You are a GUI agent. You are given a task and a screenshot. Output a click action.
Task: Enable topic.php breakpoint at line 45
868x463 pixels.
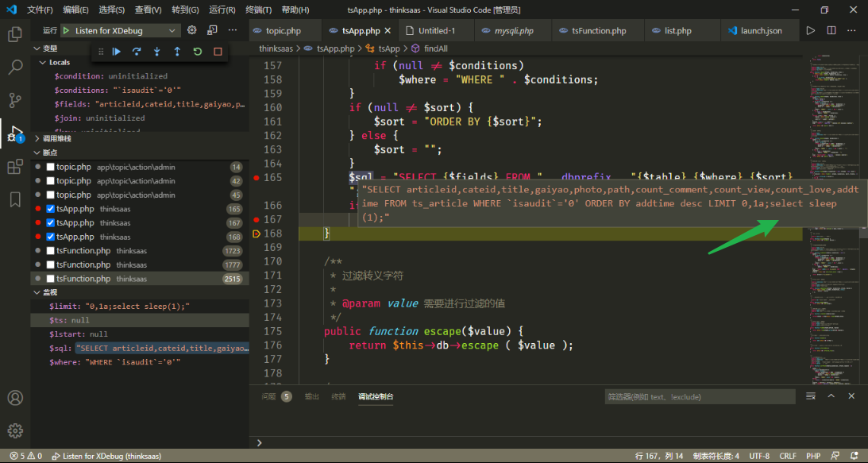pos(50,195)
